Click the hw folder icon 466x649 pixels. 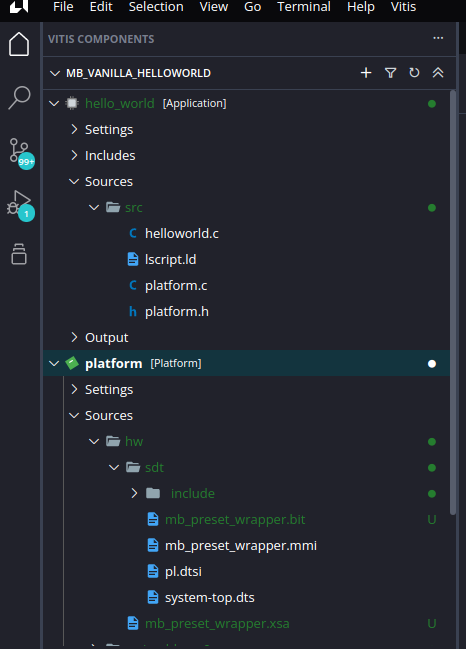(113, 441)
